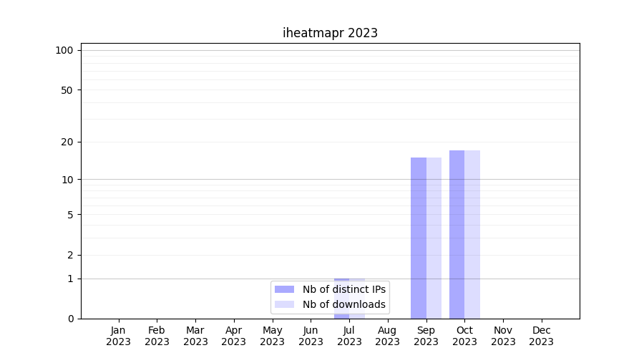Viewport: 644px width, 358px height.
Task: Select the Nb of downloads legend swatch
Action: point(284,304)
